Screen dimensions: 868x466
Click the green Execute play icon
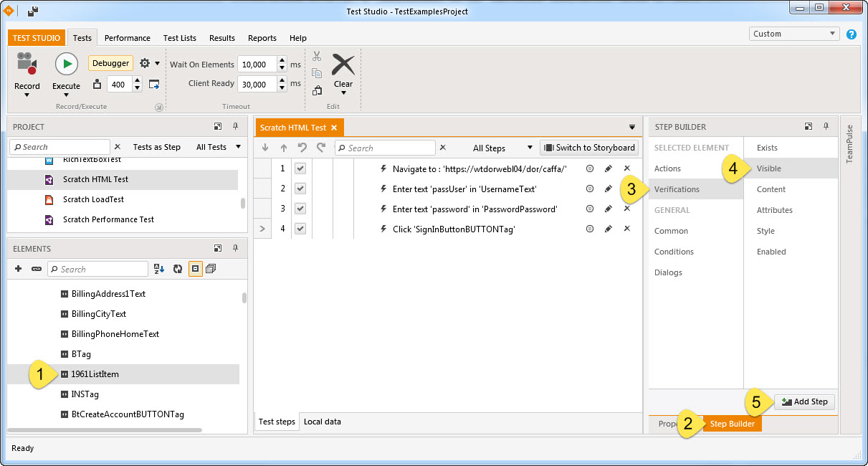coord(66,64)
